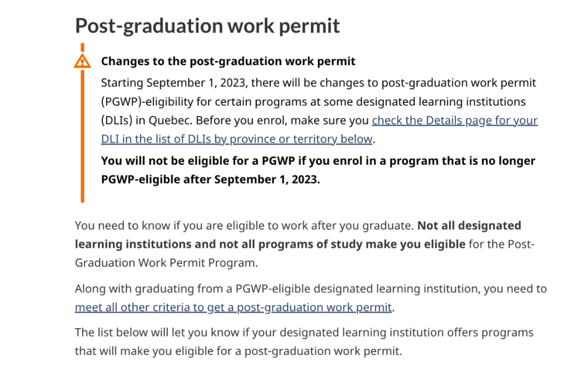Click "Along with graduating from a PGWP-eligible" sentence

point(310,289)
